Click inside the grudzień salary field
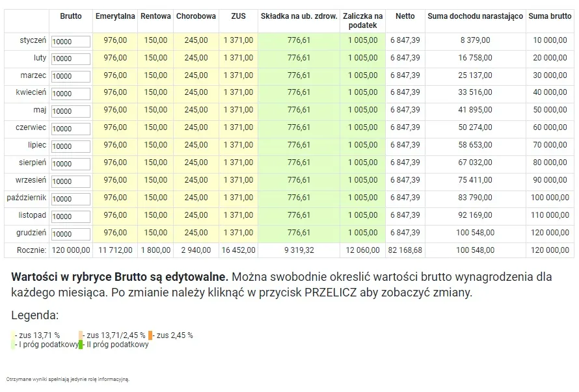 point(70,233)
